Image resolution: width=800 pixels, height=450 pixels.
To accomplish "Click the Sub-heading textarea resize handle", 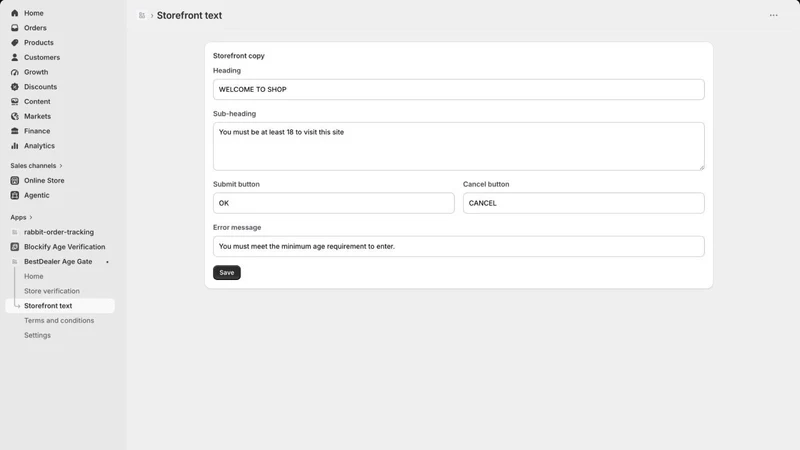I will pos(702,167).
